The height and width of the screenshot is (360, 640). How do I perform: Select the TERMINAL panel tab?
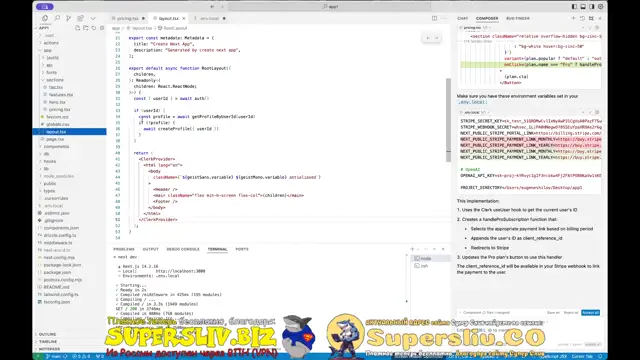point(217,249)
